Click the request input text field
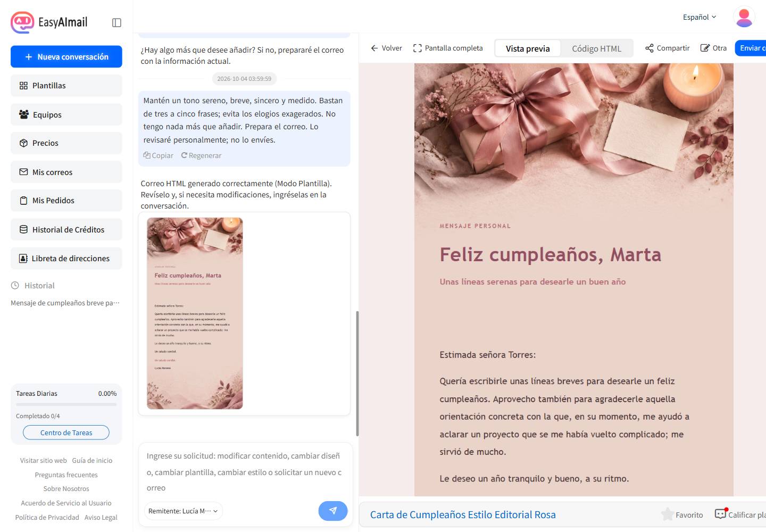 pyautogui.click(x=245, y=472)
